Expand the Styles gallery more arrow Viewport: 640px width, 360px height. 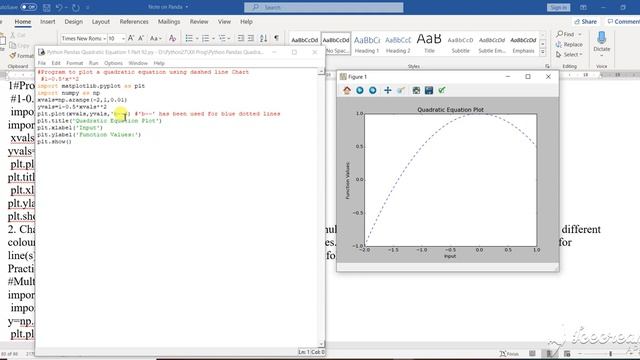(542, 52)
